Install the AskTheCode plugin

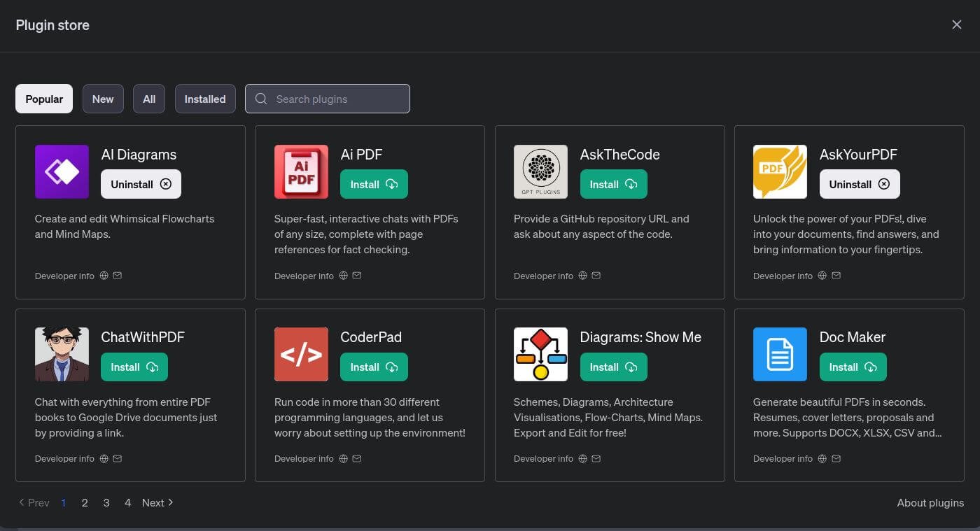tap(613, 184)
